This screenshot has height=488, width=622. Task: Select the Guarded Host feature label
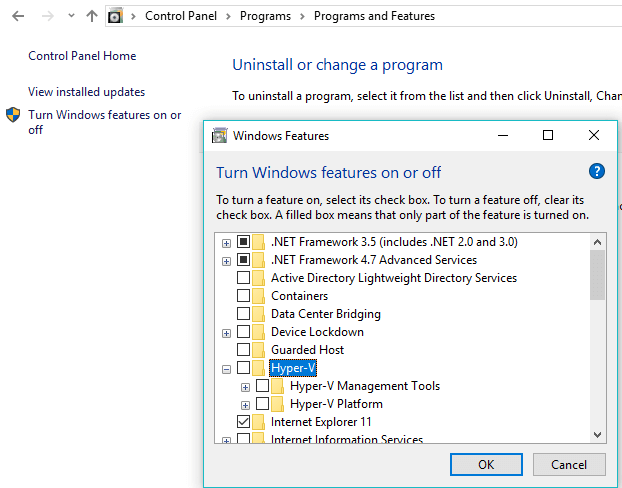pos(307,350)
